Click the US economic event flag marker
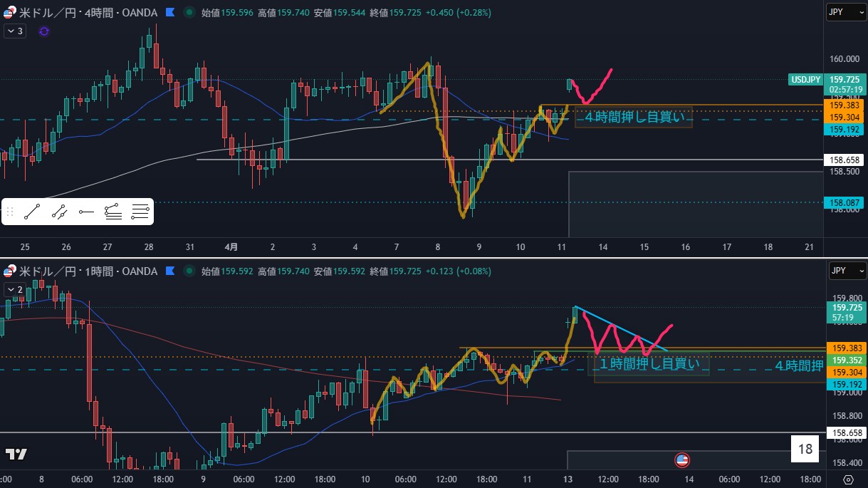868x488 pixels. click(x=681, y=460)
